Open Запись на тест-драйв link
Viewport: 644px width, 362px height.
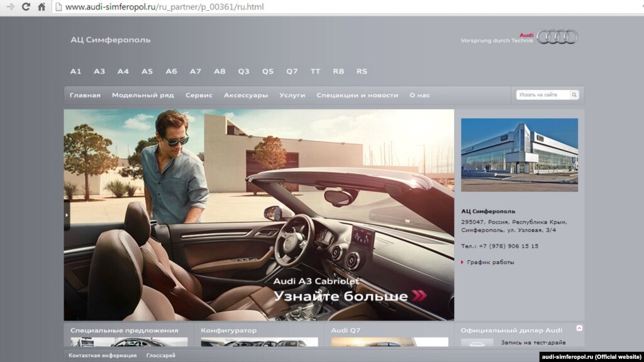[x=533, y=343]
